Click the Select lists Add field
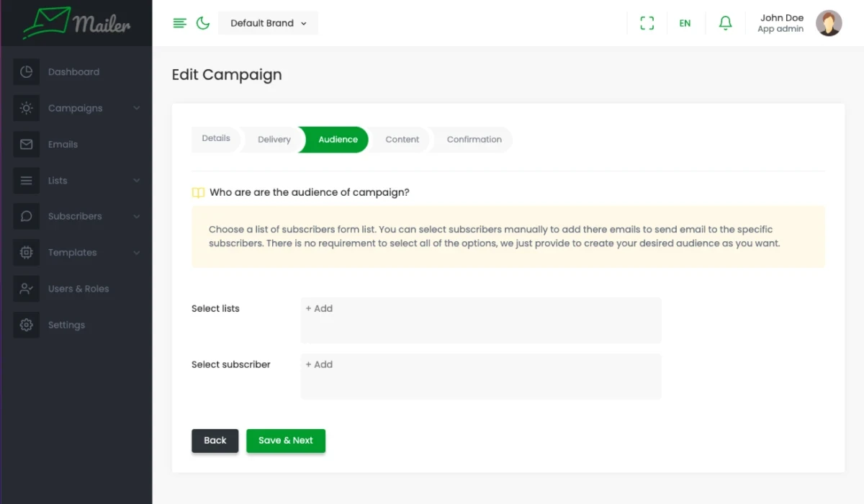Viewport: 864px width, 504px height. (480, 320)
